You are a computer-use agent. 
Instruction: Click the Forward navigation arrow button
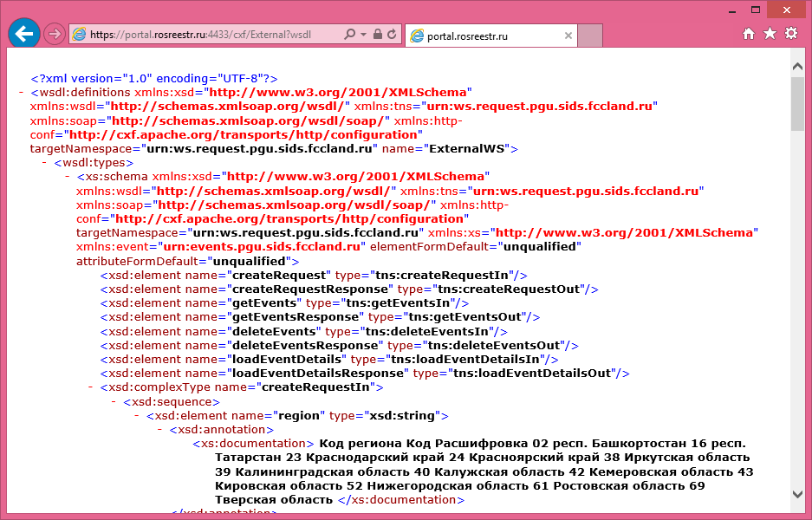(54, 34)
